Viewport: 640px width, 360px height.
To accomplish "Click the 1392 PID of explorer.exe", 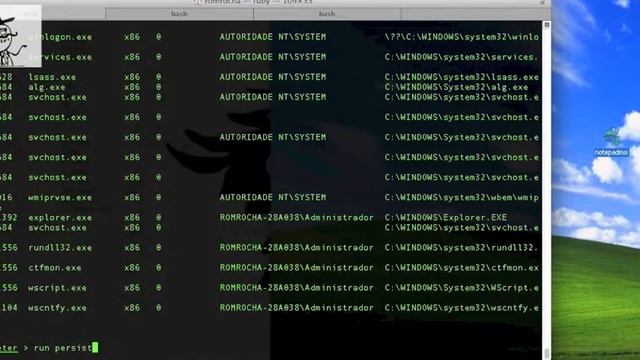I will [x=9, y=218].
